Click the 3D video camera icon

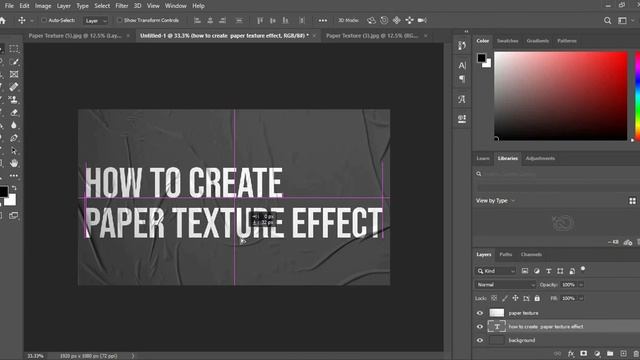422,20
